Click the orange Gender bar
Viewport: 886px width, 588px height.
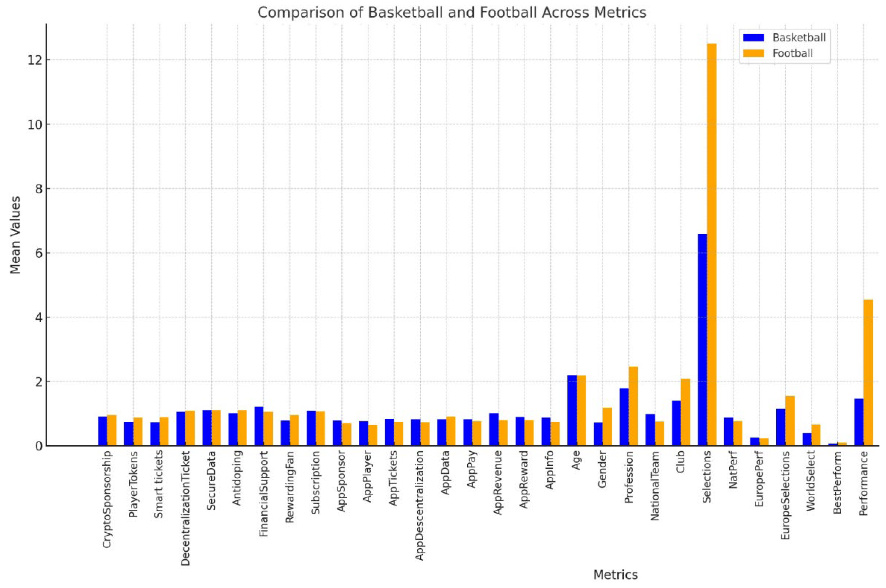tap(607, 426)
